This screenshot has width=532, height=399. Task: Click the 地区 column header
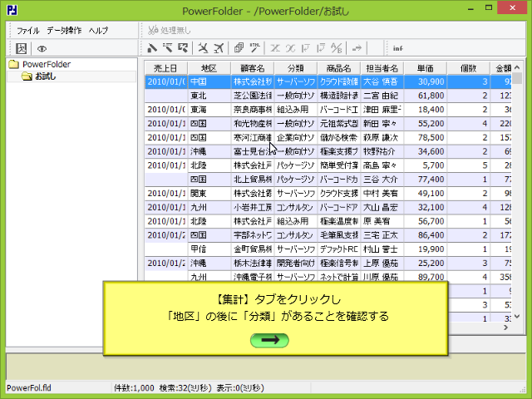209,68
